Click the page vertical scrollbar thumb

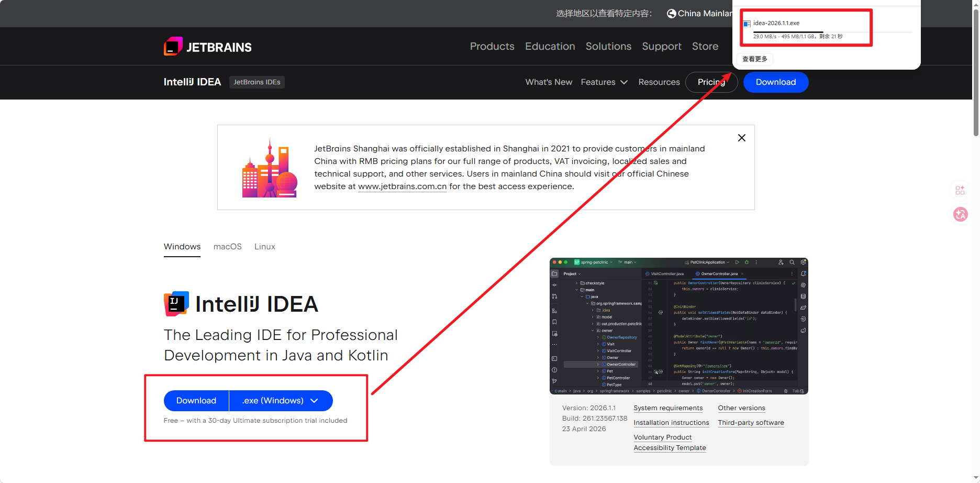coord(976,73)
